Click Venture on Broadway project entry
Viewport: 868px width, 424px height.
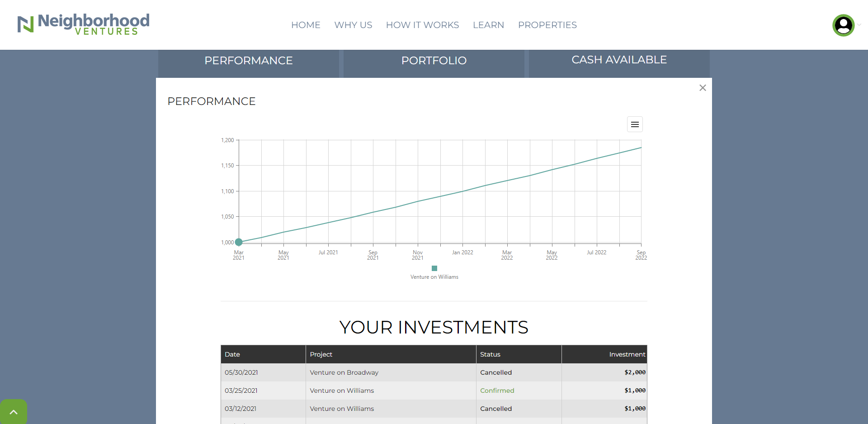[x=344, y=372]
